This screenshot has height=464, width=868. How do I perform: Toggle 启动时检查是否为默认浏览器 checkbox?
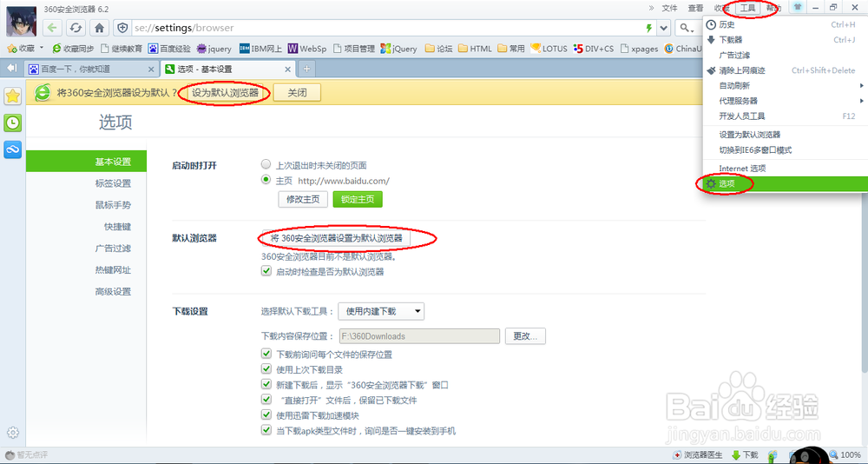[x=266, y=270]
